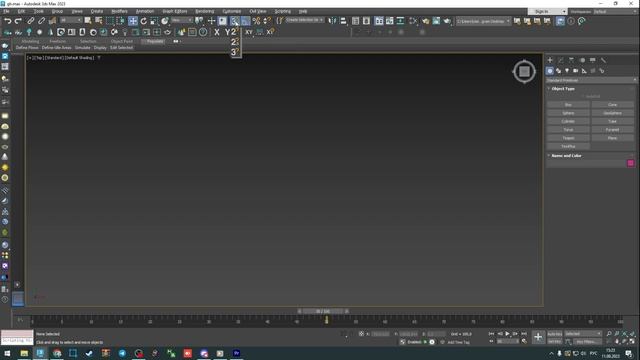
Task: Toggle Percent Snap
Action: (x=256, y=21)
